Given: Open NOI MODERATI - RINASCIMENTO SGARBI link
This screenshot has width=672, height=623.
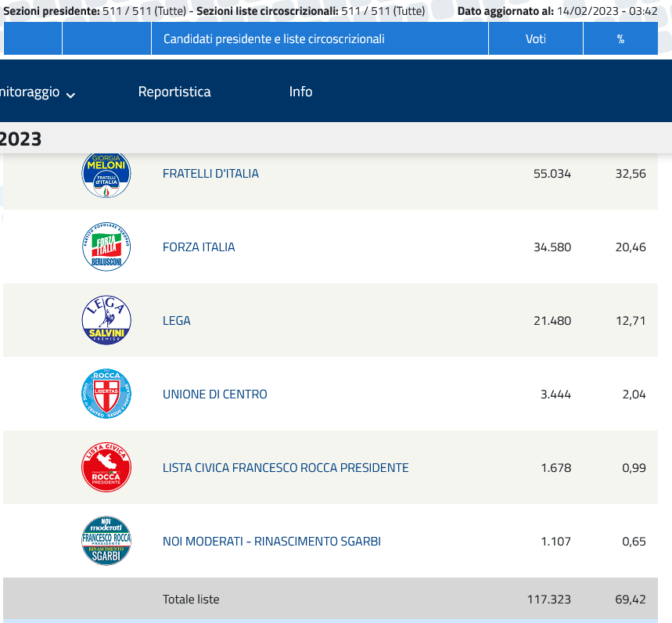Looking at the screenshot, I should point(271,541).
